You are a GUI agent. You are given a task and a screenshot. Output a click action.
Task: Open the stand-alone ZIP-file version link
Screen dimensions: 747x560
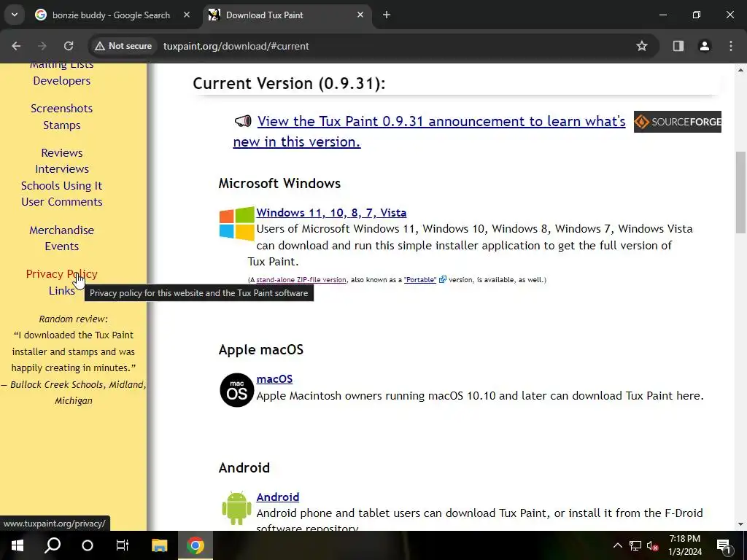[x=301, y=280]
